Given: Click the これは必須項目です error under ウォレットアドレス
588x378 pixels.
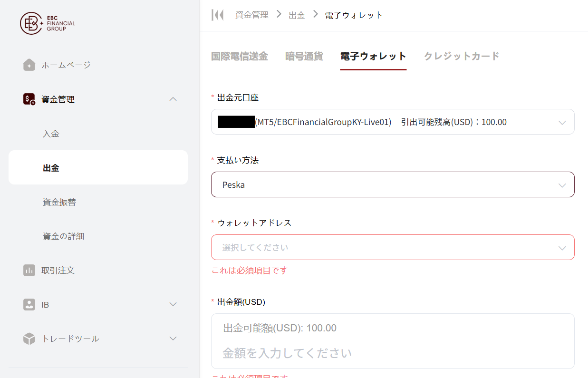Looking at the screenshot, I should pos(250,271).
